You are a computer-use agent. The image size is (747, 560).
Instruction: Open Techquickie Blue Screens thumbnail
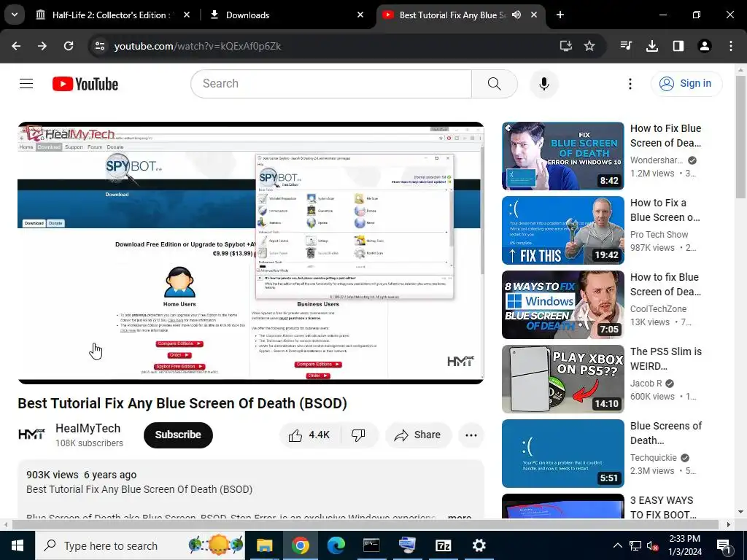tap(562, 453)
